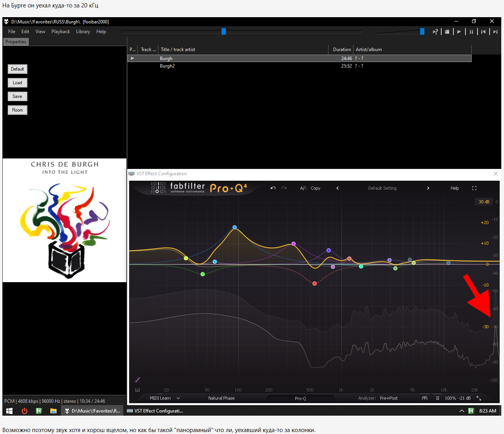Go to the previous Pro-Q preset
Screen dimensions: 504x434
pos(337,188)
